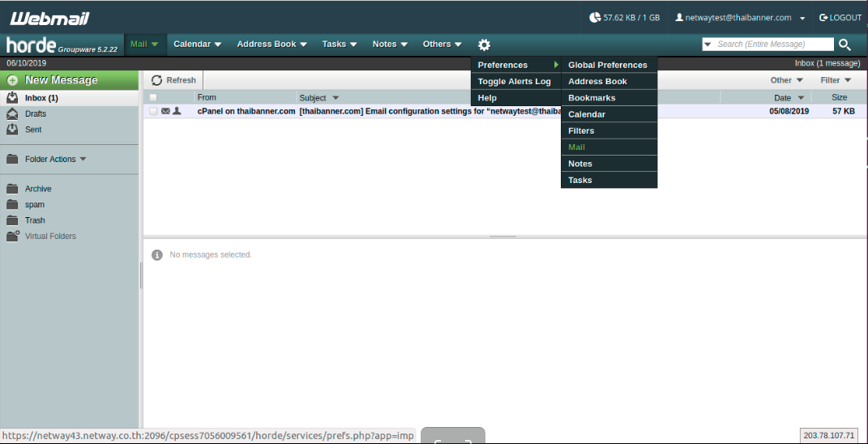Open the Sent folder
This screenshot has width=868, height=444.
(x=33, y=130)
